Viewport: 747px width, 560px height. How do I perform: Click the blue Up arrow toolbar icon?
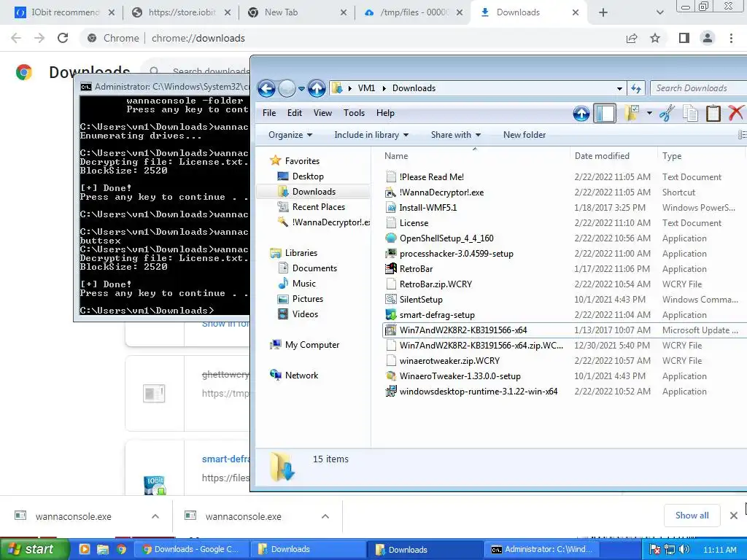(x=581, y=113)
